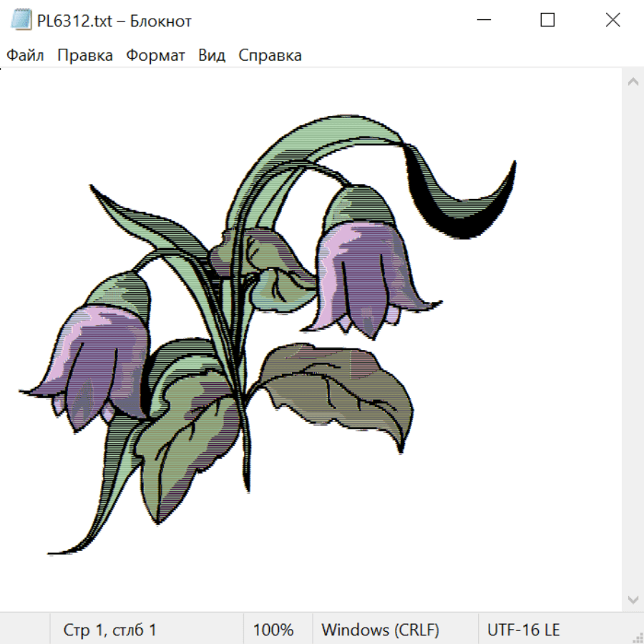644x644 pixels.
Task: Click the 100% zoom status field
Action: [273, 630]
